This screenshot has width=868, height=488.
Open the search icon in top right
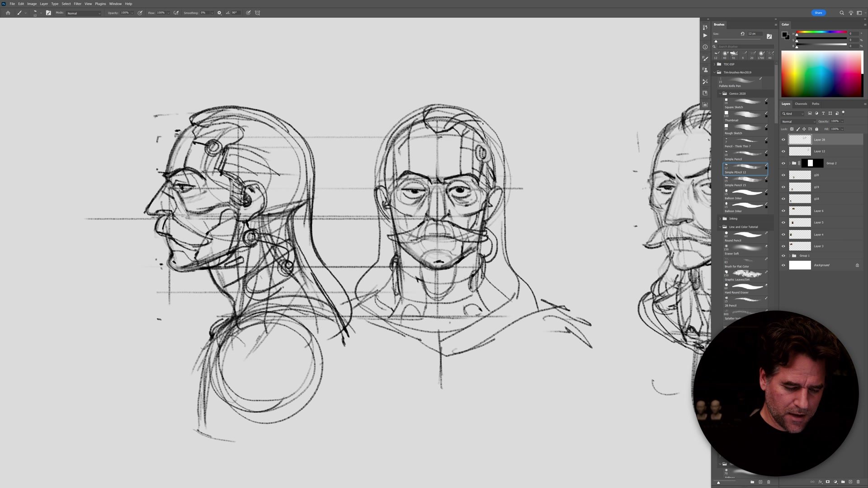[x=842, y=13]
